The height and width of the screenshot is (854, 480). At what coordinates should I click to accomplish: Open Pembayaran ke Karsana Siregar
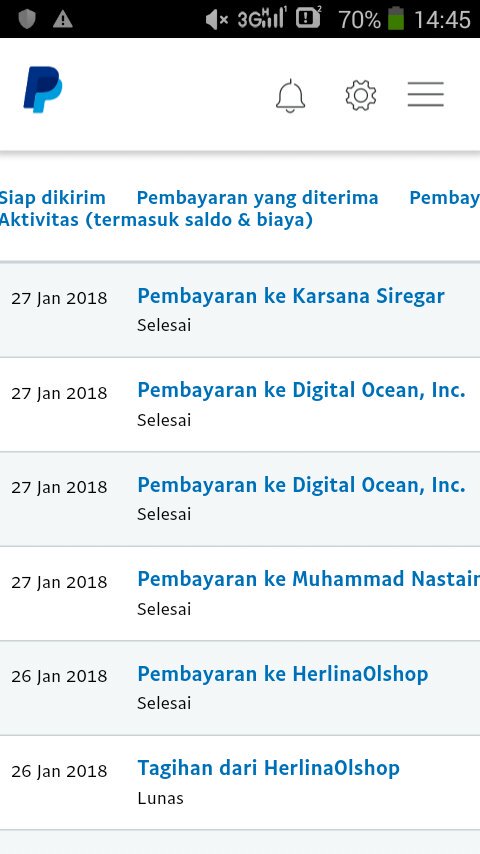(291, 296)
